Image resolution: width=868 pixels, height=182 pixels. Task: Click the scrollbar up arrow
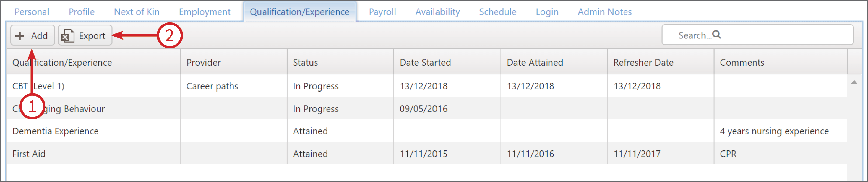pyautogui.click(x=854, y=83)
